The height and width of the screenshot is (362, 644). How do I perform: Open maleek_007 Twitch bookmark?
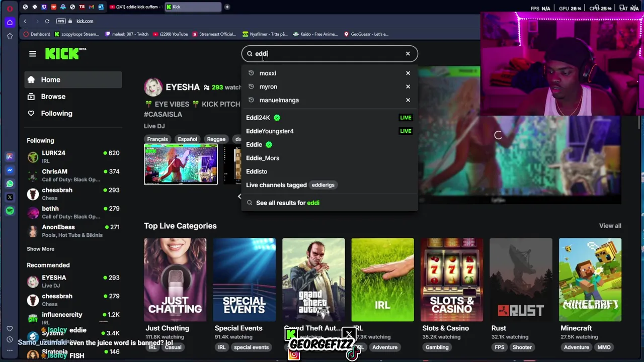click(x=127, y=34)
